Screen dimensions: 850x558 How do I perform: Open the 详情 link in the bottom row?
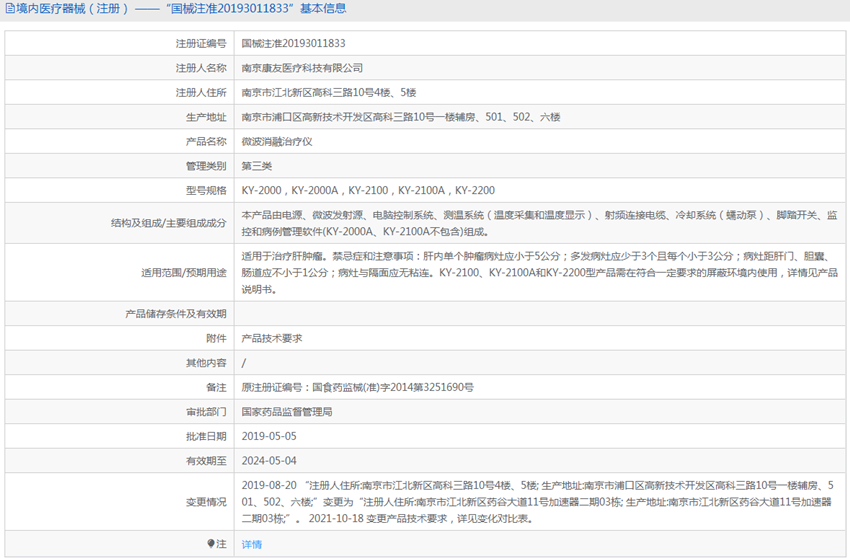point(251,544)
